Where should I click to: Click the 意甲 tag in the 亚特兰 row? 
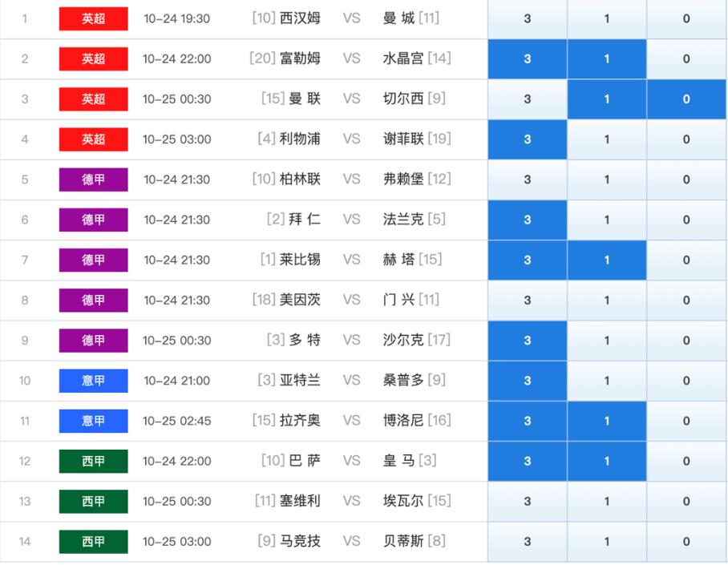pos(93,381)
